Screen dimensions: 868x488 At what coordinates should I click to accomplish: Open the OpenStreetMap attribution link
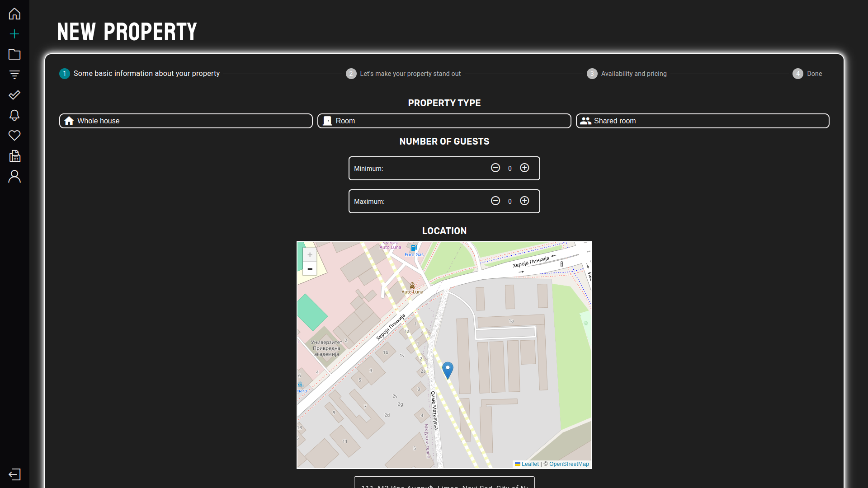[569, 464]
